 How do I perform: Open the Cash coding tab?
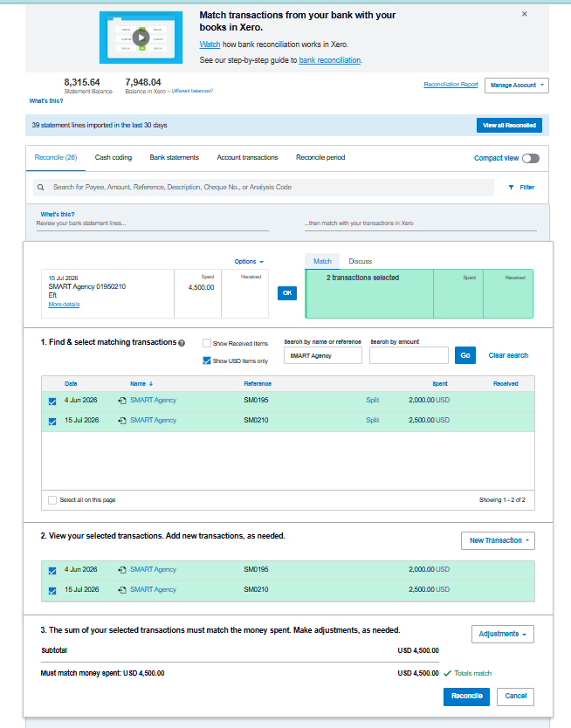[114, 157]
